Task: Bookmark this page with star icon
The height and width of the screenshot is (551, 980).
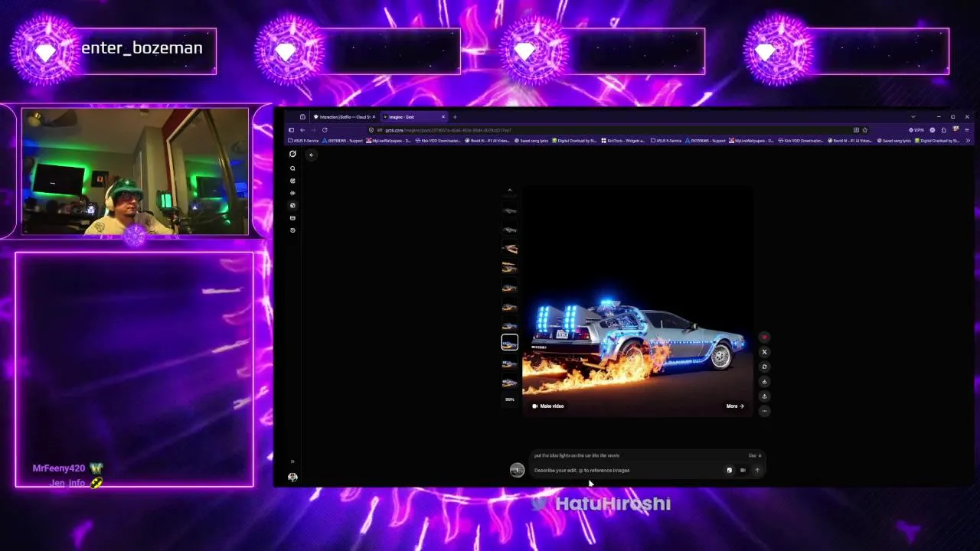Action: (x=865, y=130)
